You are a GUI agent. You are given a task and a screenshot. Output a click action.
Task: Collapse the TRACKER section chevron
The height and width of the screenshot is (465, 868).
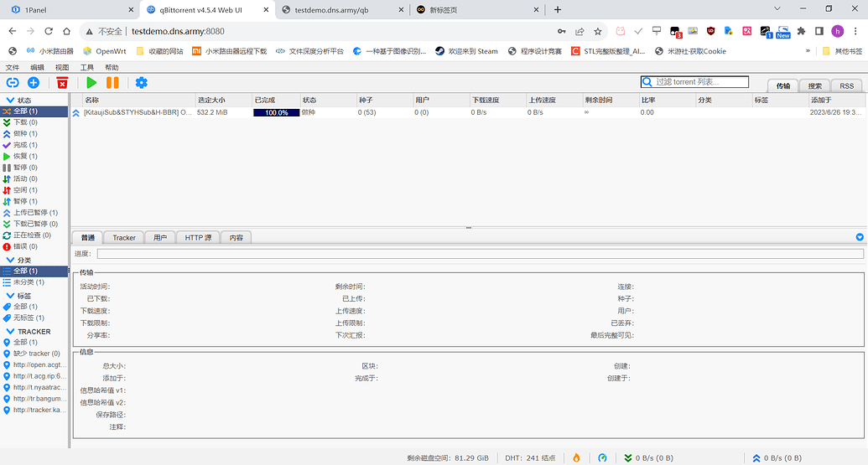(10, 331)
